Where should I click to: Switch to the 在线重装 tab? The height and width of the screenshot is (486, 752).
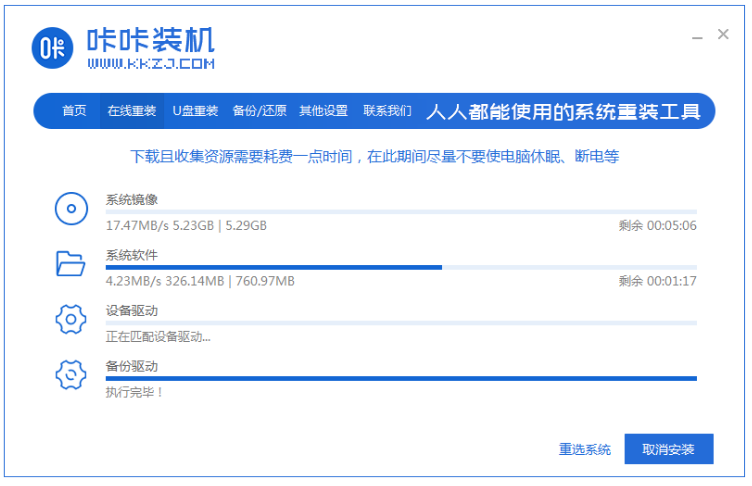tap(132, 111)
